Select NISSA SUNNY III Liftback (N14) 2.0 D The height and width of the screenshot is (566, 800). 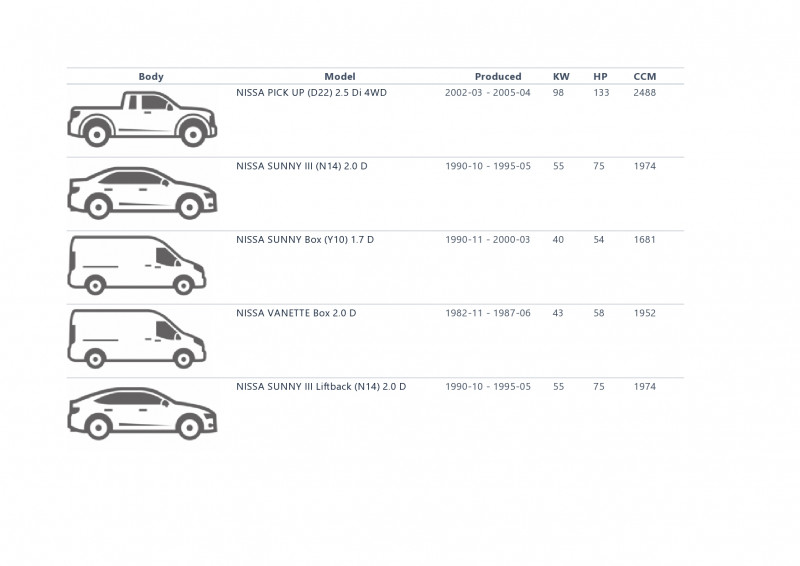click(x=321, y=387)
